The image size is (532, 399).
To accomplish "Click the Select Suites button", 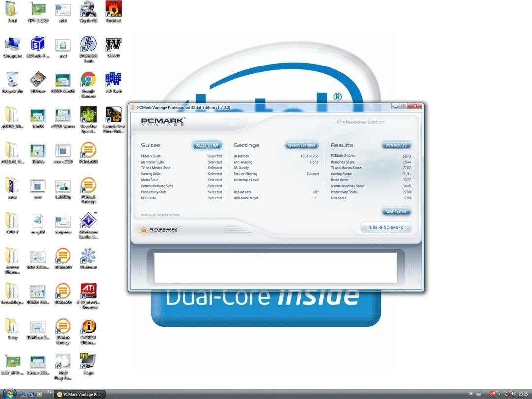I will (x=207, y=145).
